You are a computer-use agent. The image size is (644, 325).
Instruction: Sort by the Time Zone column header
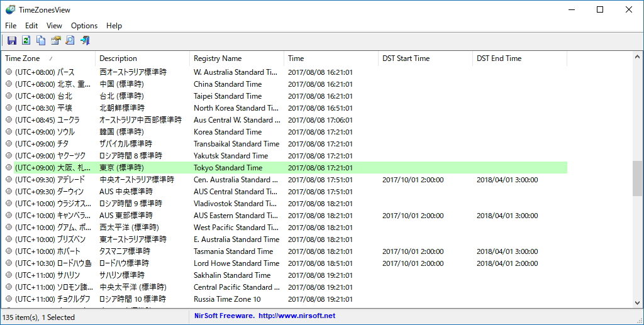click(48, 58)
